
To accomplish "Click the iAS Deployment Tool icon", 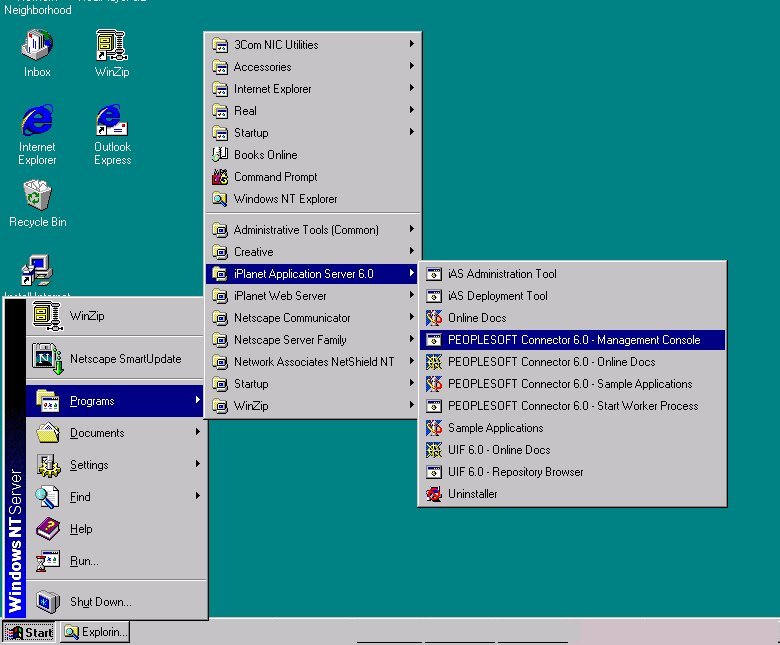I will tap(434, 296).
